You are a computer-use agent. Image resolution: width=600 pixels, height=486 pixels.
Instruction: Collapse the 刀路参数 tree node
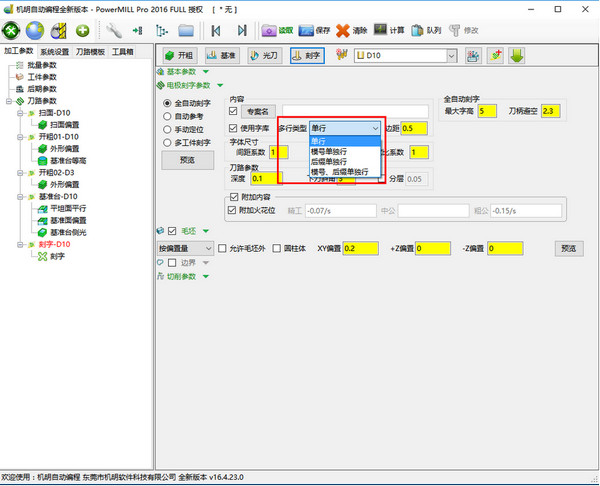click(x=9, y=101)
